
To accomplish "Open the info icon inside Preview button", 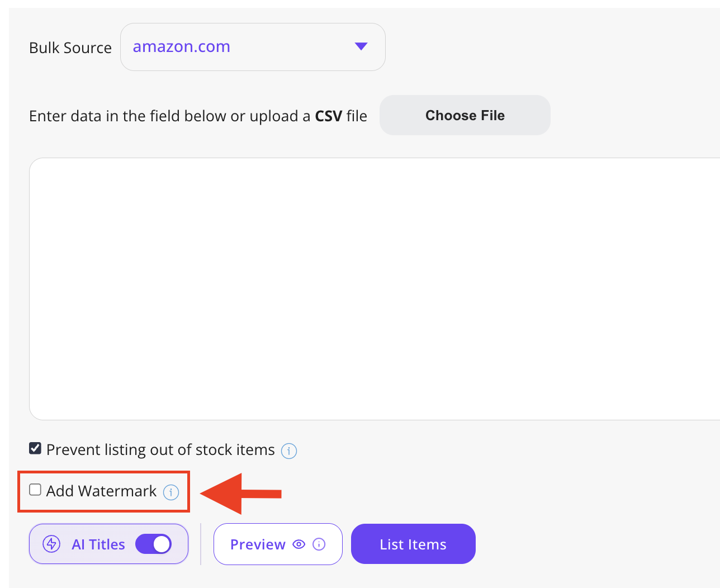I will tap(319, 544).
